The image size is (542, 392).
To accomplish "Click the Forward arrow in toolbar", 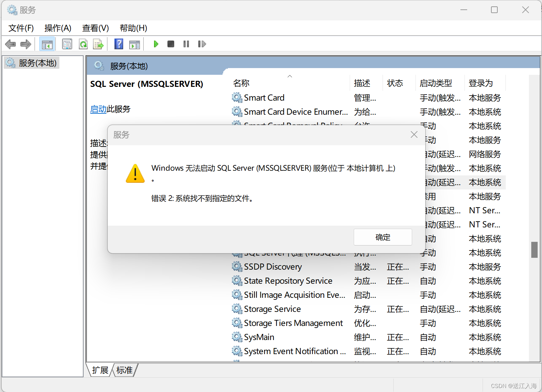I will pyautogui.click(x=26, y=44).
